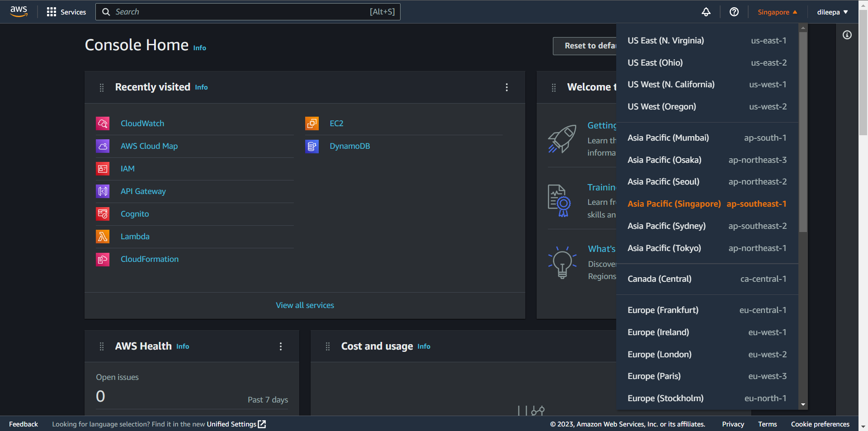Open Recently visited widget options menu
Screen dimensions: 868x431
(507, 87)
